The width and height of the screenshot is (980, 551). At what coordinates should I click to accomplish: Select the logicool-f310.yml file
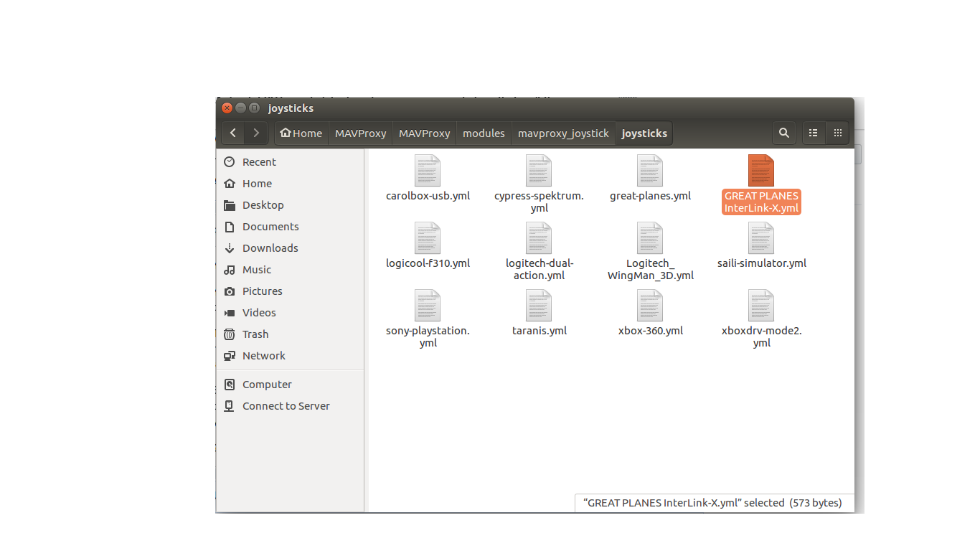428,238
